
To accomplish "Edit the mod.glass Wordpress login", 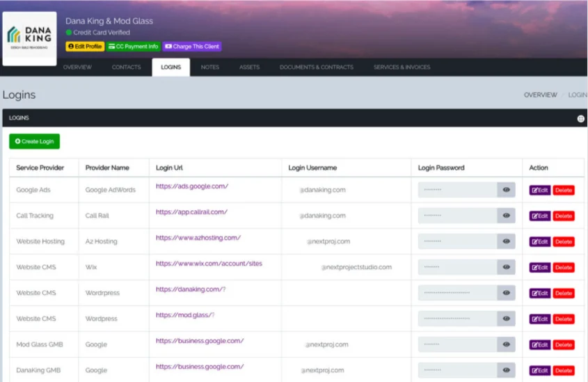I will click(x=539, y=319).
